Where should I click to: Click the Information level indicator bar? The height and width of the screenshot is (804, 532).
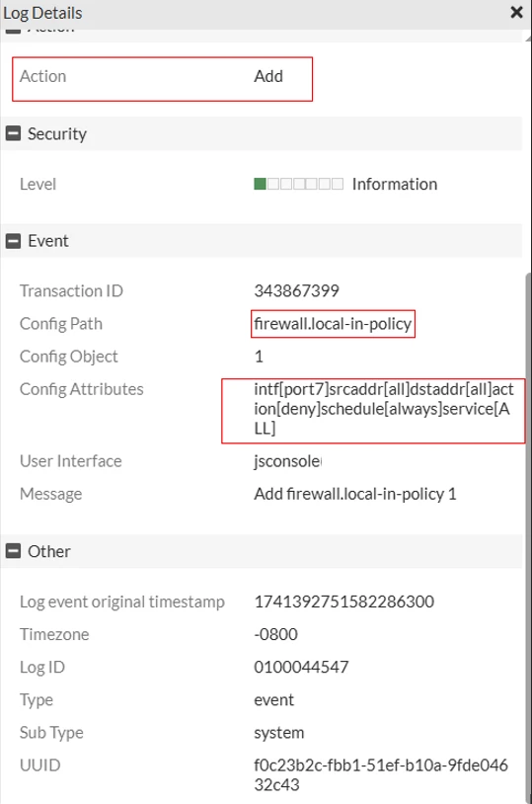[298, 184]
